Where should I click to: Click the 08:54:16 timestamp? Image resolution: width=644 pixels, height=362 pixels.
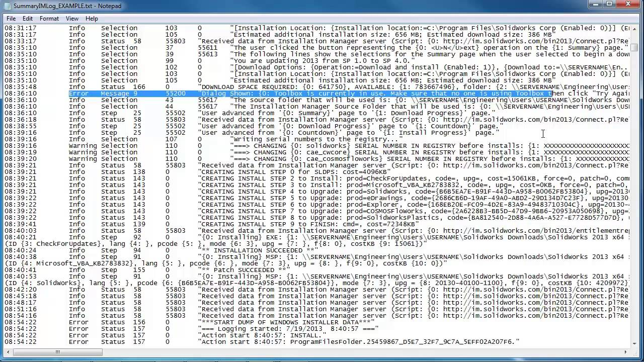point(21,316)
